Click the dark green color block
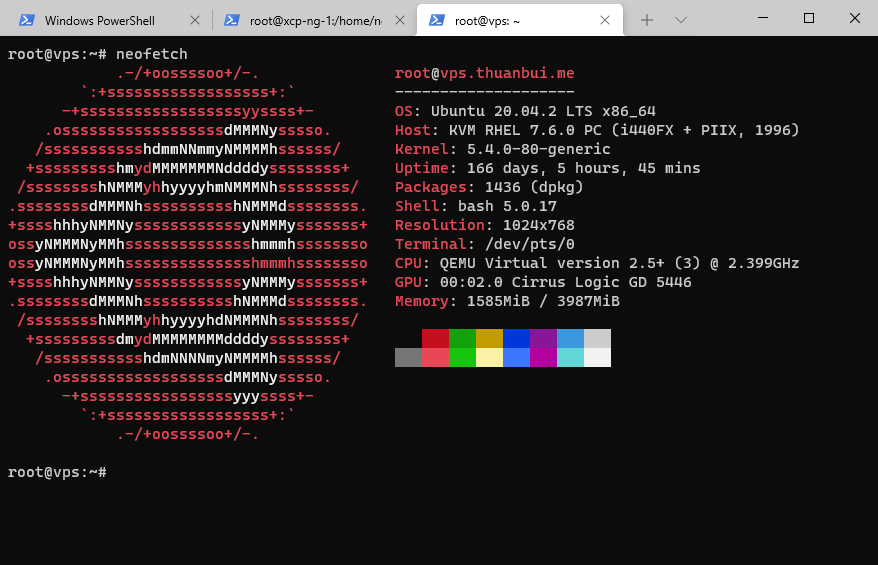The height and width of the screenshot is (565, 878). point(463,339)
